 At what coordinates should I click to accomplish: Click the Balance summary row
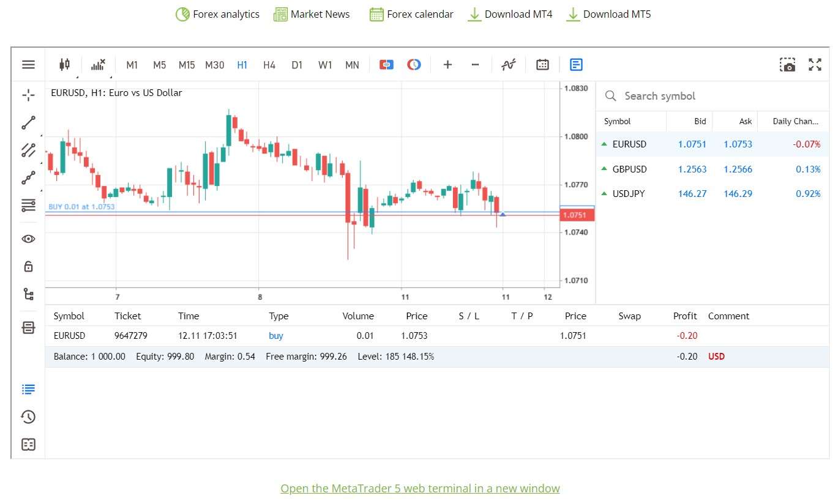[x=437, y=357]
